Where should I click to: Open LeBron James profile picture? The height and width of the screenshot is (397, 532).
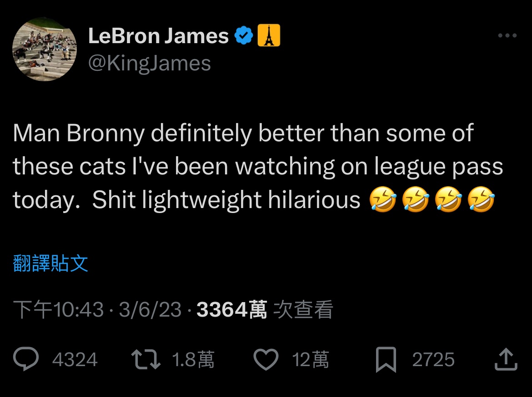(x=45, y=49)
